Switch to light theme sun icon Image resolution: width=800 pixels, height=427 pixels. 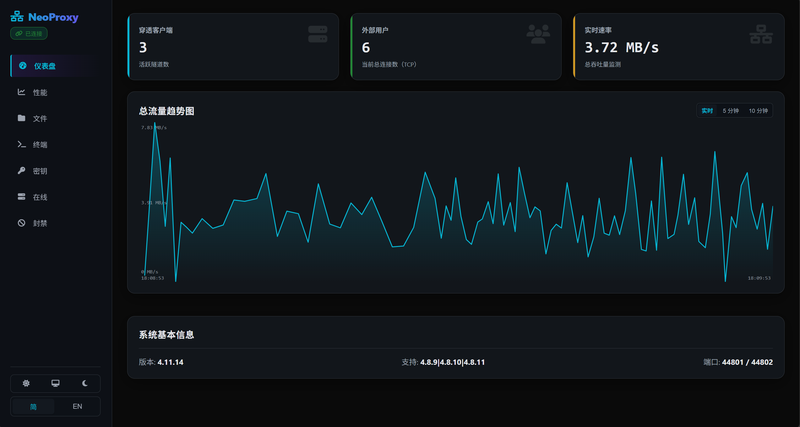coord(26,383)
